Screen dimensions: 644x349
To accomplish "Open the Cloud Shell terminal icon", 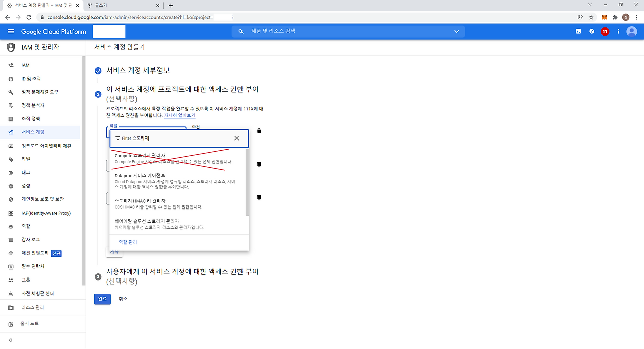I will pos(578,31).
